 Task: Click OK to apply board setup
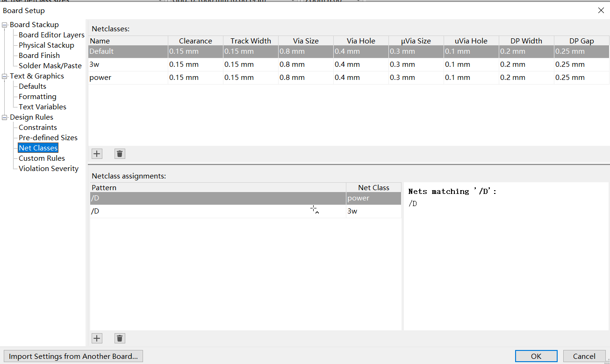536,356
